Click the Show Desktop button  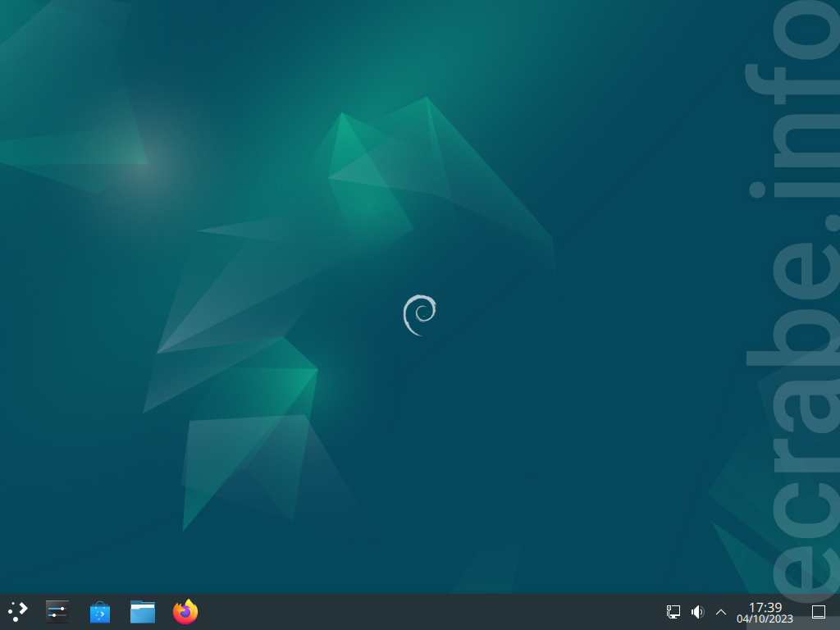point(818,612)
